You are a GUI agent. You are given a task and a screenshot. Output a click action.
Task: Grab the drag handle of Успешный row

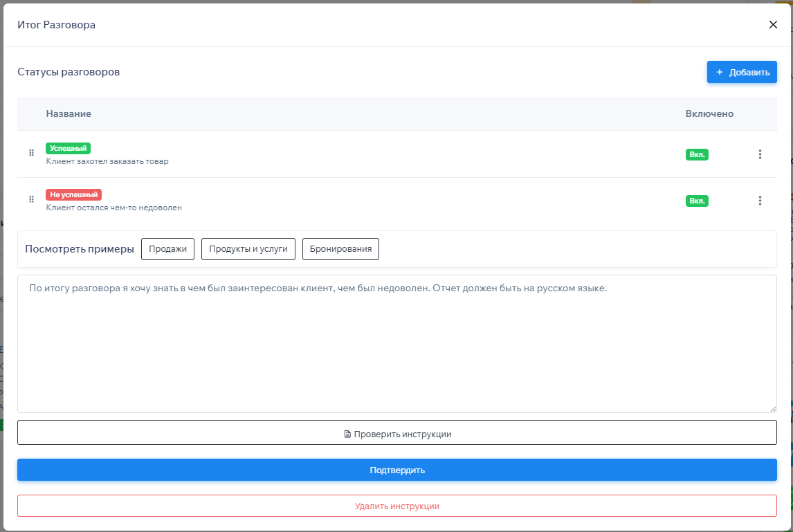point(31,153)
